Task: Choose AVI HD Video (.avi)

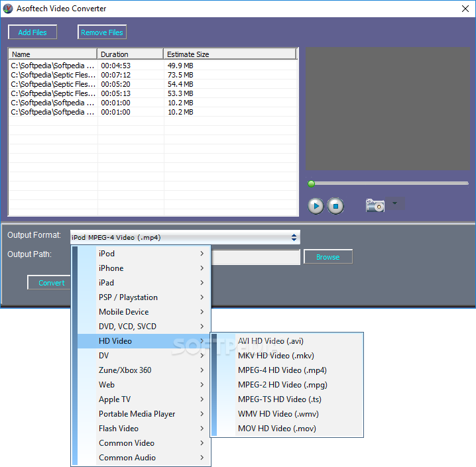Action: (x=290, y=341)
